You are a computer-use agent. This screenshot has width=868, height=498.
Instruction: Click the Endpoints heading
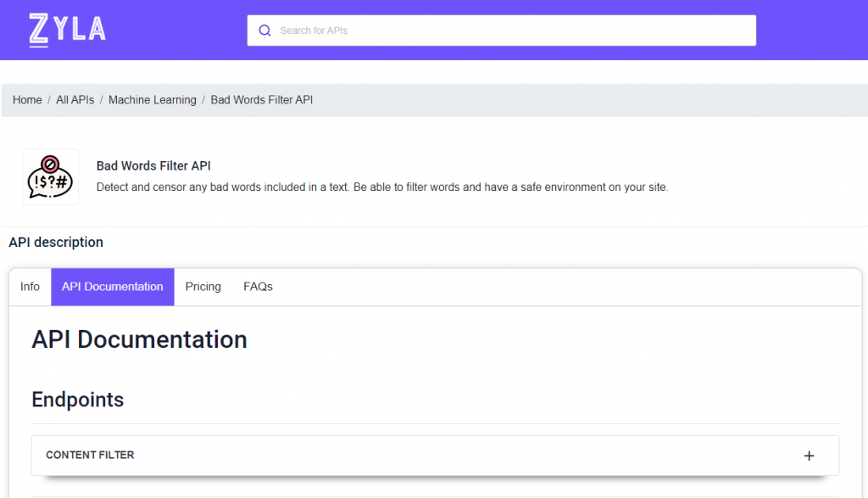coord(77,400)
